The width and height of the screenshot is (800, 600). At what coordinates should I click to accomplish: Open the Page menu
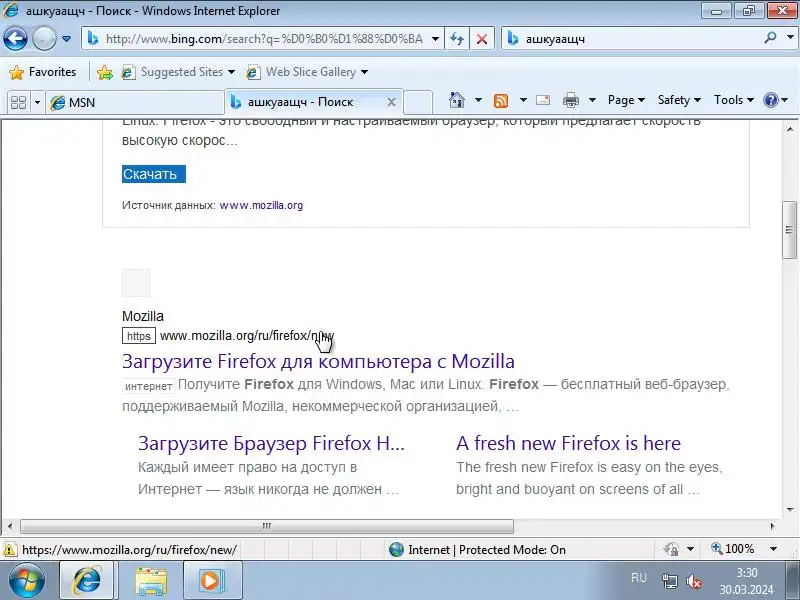coord(626,100)
